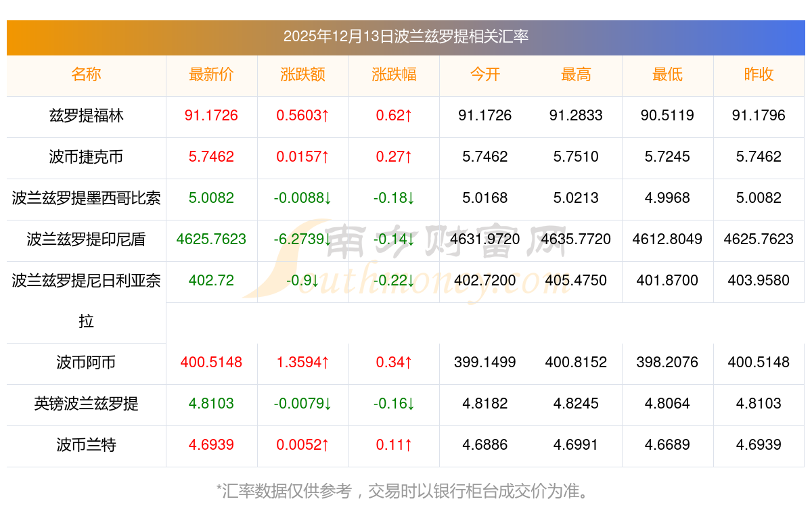Click the 最低 column header
The width and height of the screenshot is (812, 512).
point(667,74)
